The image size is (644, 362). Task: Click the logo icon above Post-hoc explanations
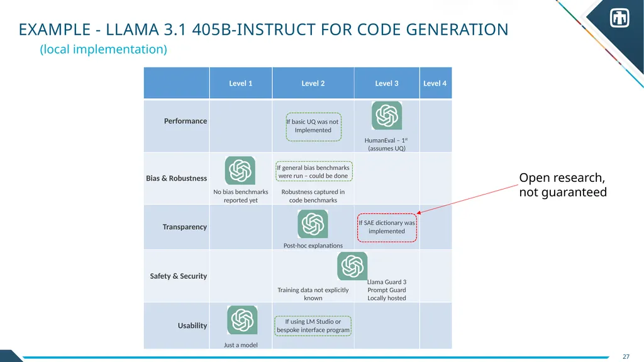[x=313, y=223]
